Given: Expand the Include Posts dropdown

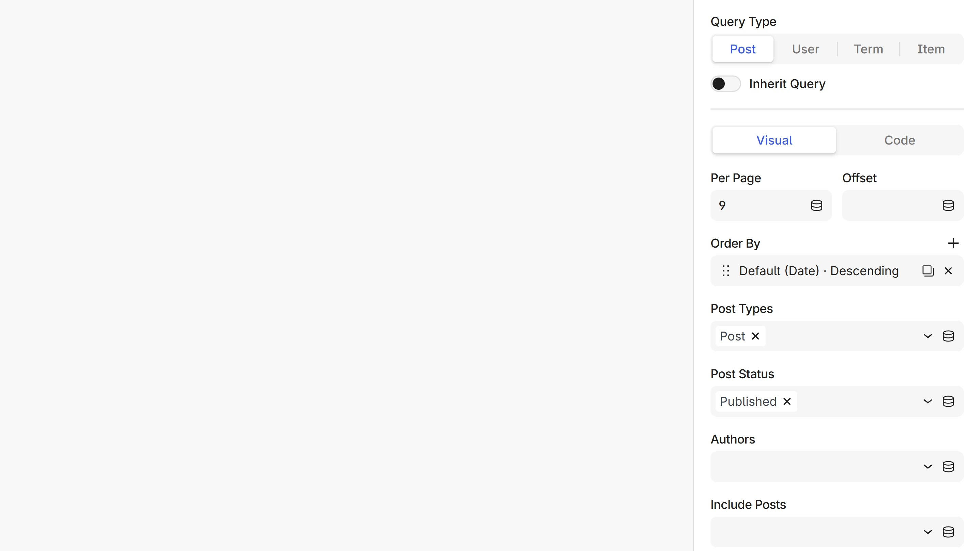Looking at the screenshot, I should (928, 532).
